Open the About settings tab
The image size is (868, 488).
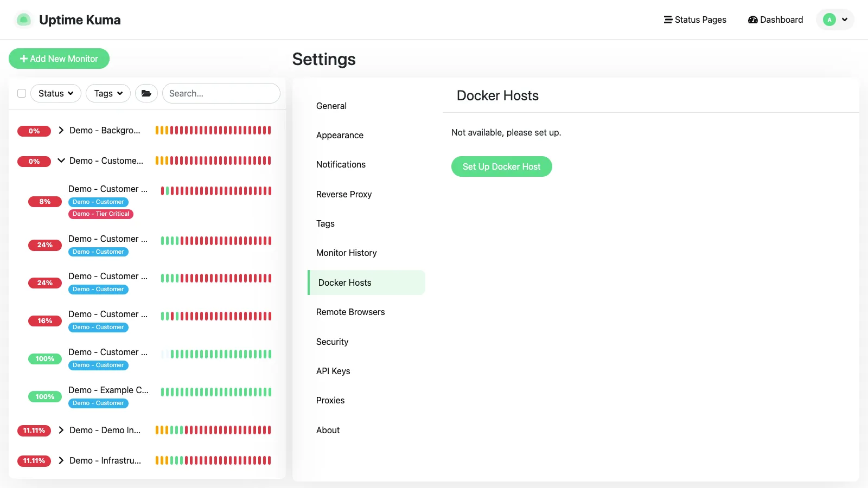[366, 430]
